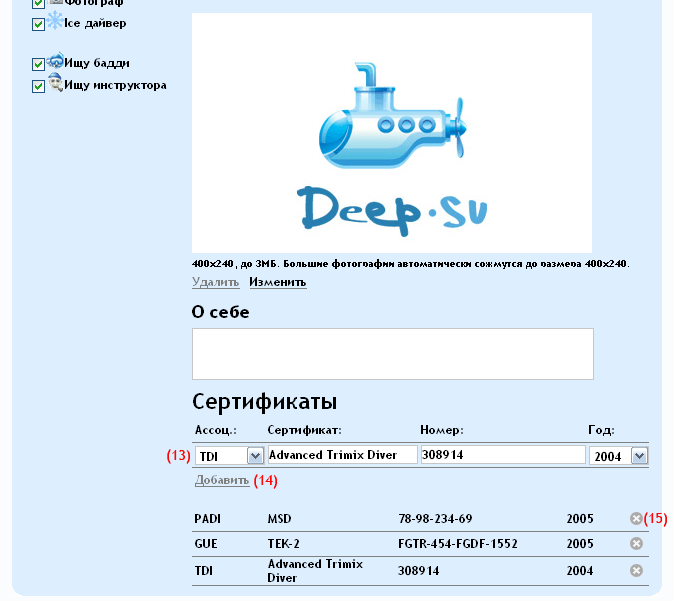Click the Ищу бадди label text

tap(97, 63)
